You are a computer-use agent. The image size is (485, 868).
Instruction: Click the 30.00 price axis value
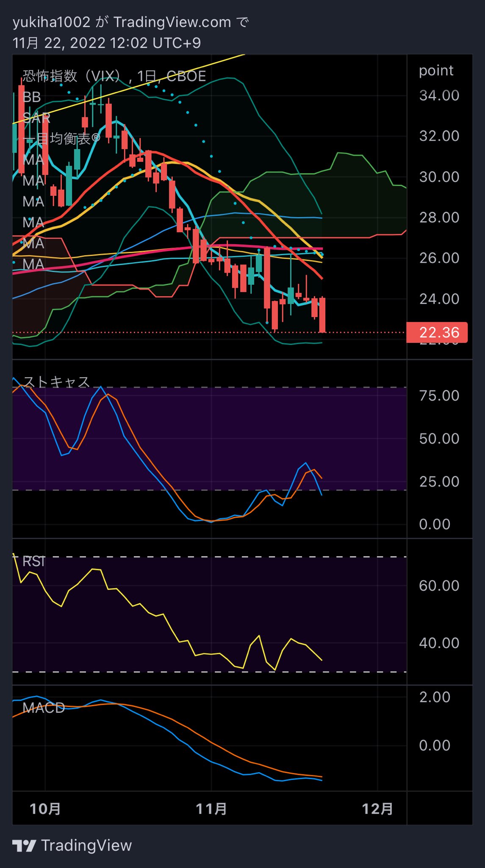point(439,177)
